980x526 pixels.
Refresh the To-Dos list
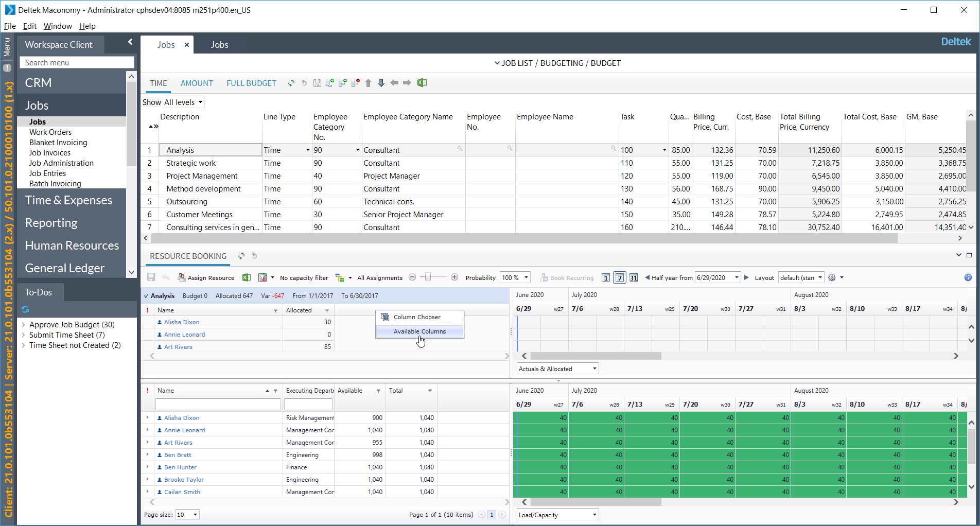pyautogui.click(x=25, y=309)
